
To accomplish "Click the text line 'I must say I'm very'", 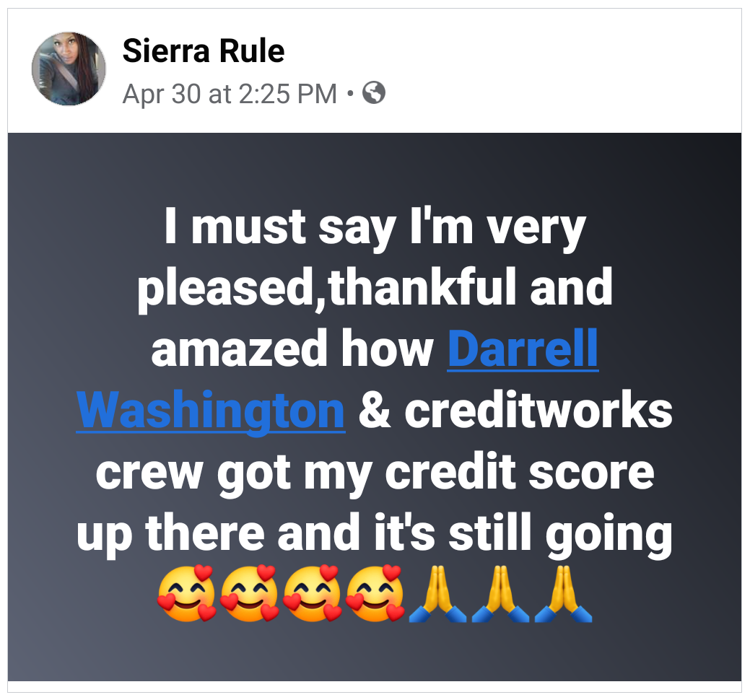I will 375,227.
